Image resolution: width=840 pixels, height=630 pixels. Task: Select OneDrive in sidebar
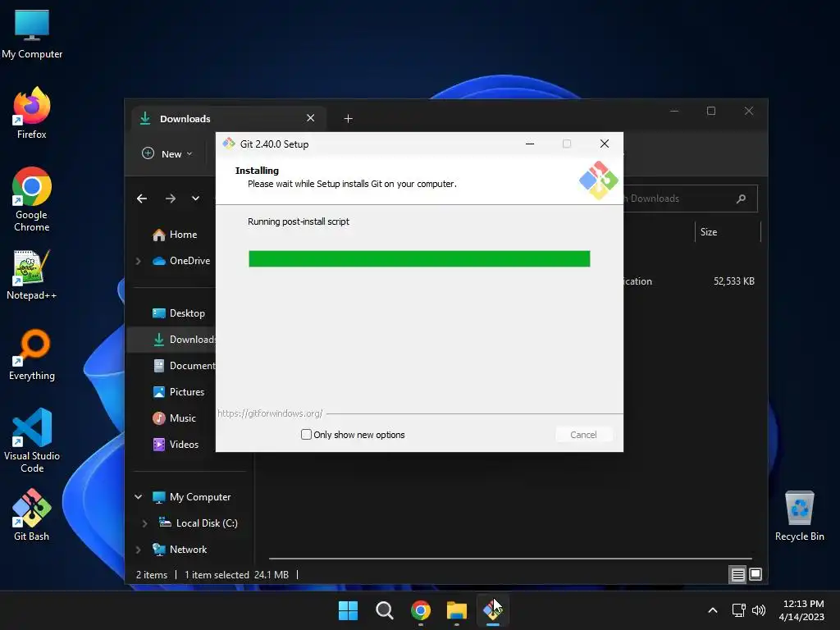(x=180, y=261)
